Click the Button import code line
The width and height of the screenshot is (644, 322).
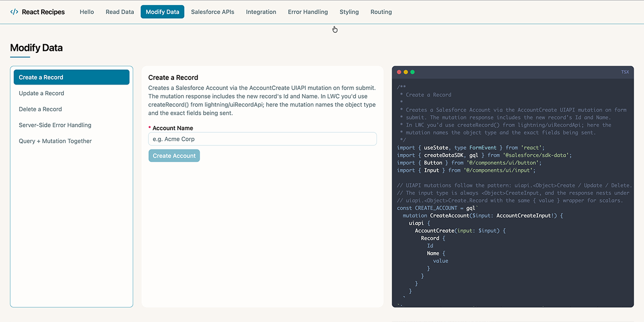click(469, 163)
